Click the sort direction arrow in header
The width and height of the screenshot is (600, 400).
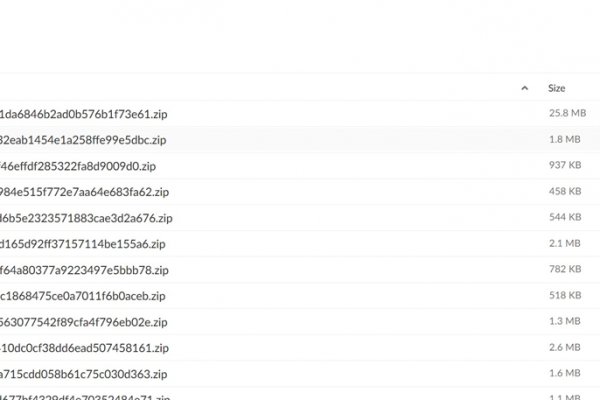[x=525, y=88]
